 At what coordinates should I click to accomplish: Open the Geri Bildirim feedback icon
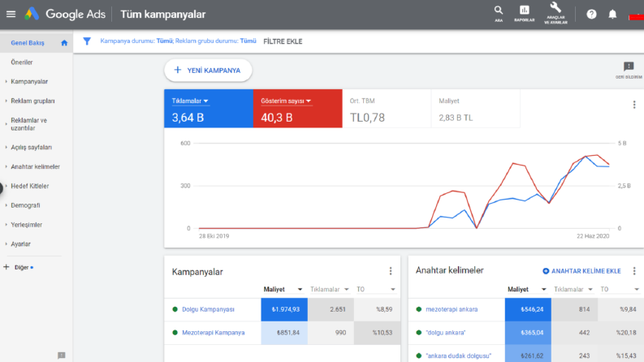[x=629, y=70]
